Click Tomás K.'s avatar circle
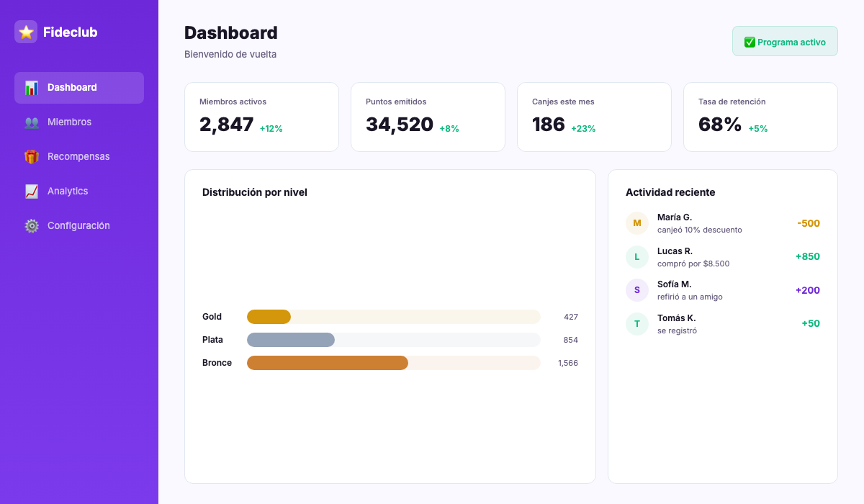864x504 pixels. pyautogui.click(x=637, y=324)
